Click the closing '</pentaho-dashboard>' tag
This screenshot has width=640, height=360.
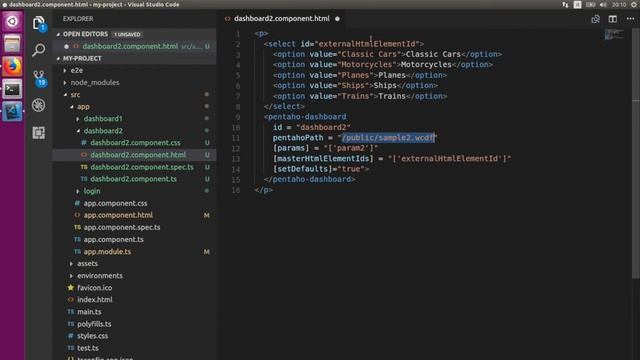[x=309, y=179]
